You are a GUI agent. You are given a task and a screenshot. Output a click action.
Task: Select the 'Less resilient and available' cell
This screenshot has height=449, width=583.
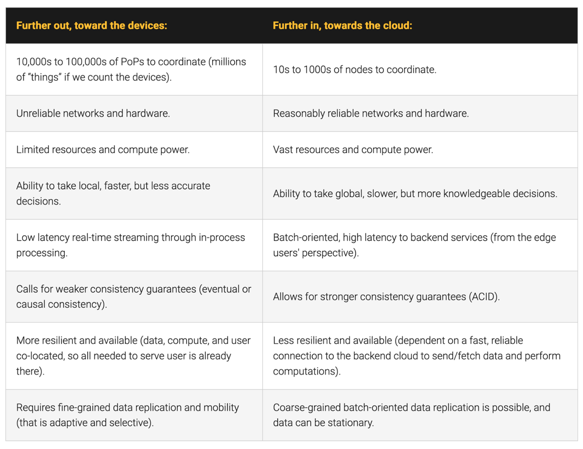tap(420, 356)
